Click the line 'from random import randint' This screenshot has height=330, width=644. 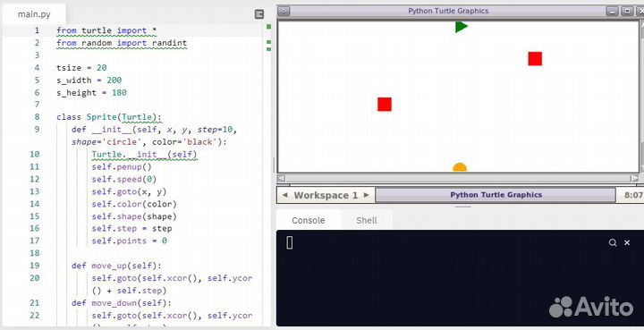point(122,43)
